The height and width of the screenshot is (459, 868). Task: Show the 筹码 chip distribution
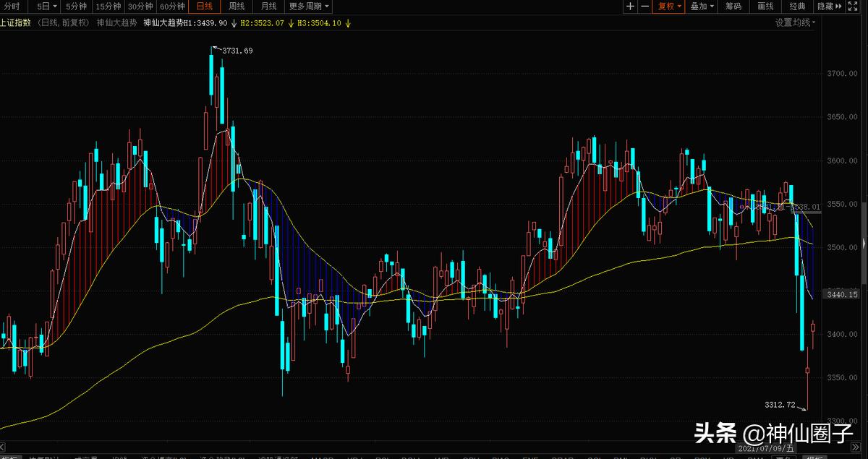[x=733, y=7]
